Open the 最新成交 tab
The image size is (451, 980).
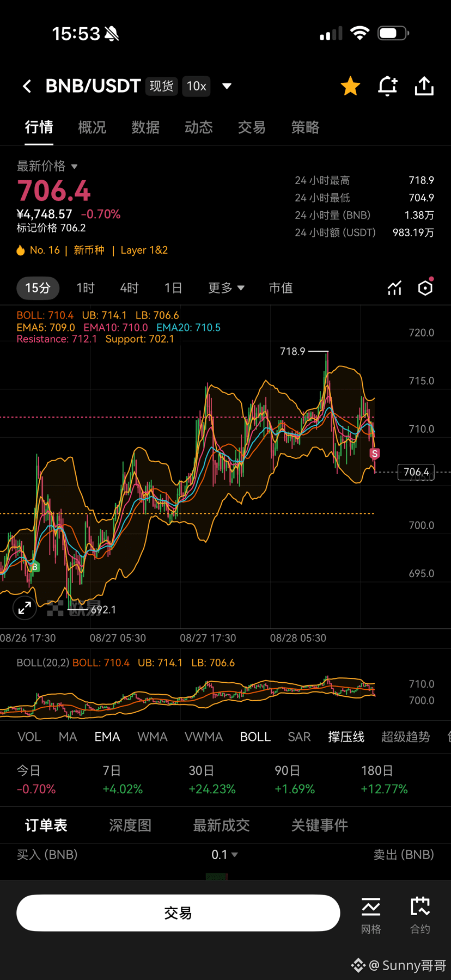coord(221,825)
